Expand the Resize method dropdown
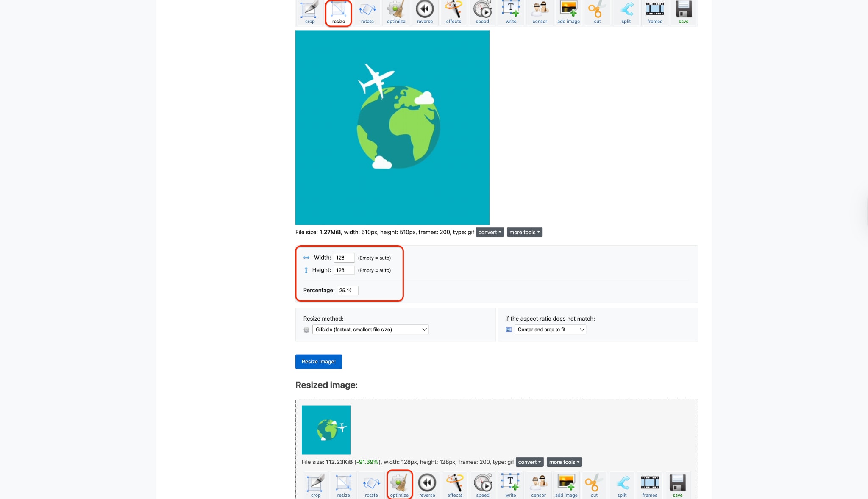 (370, 330)
